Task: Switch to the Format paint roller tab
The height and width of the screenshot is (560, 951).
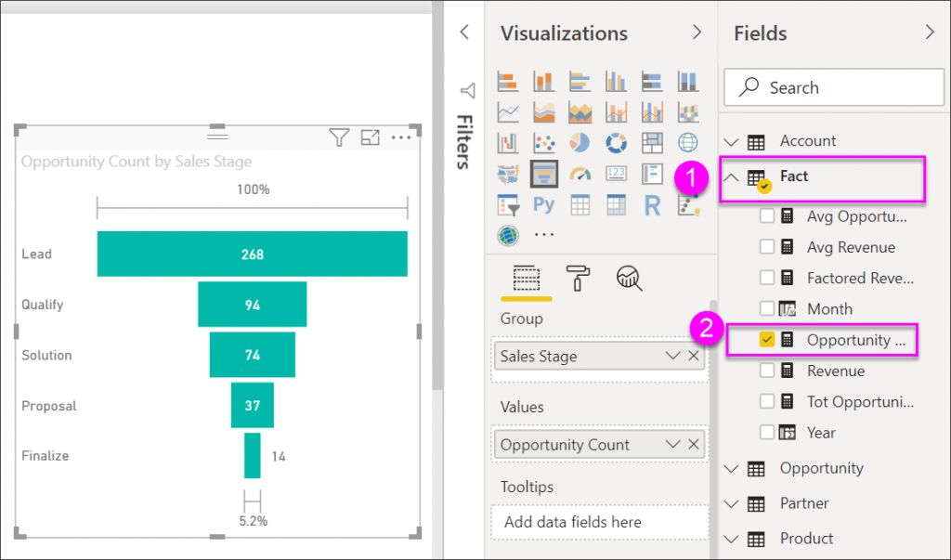Action: pyautogui.click(x=578, y=279)
